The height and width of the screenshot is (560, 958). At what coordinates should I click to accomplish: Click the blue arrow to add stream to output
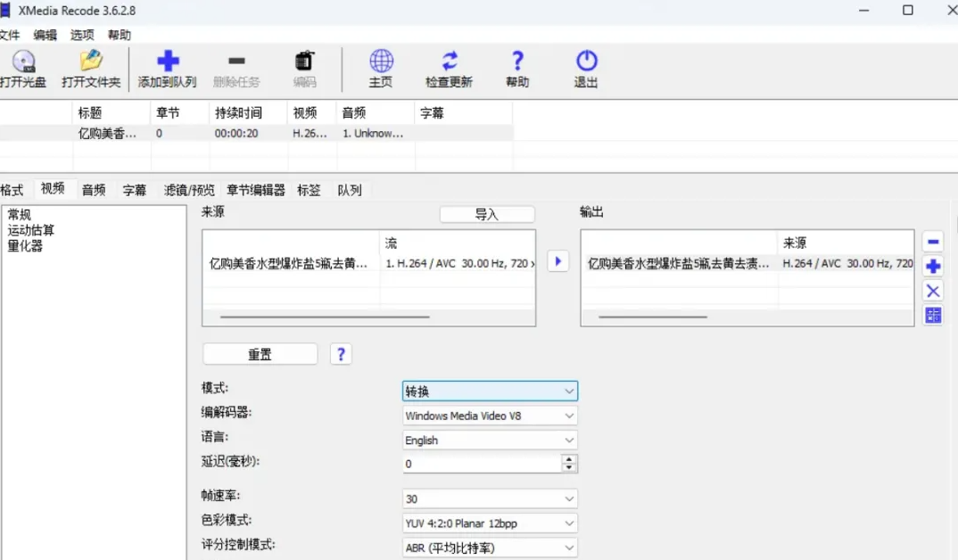tap(557, 261)
